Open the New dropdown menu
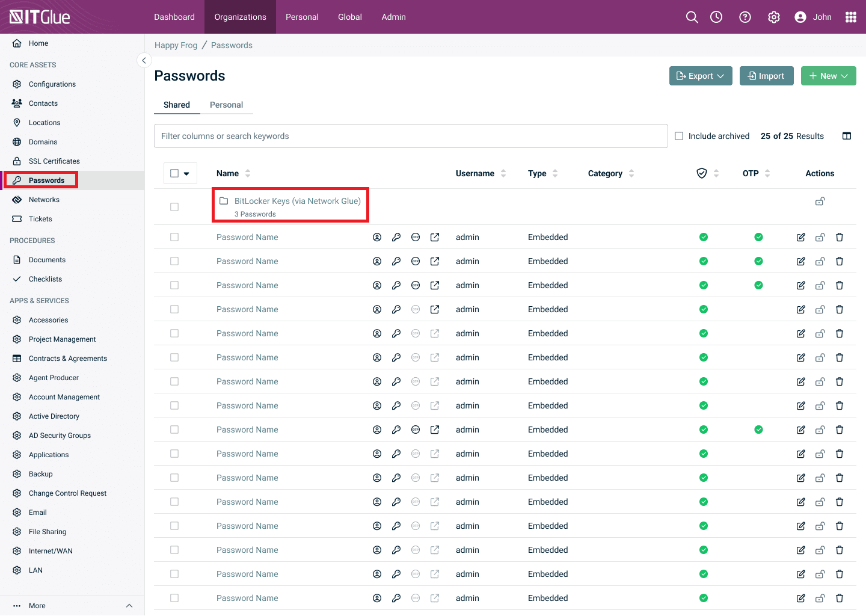 coord(828,76)
